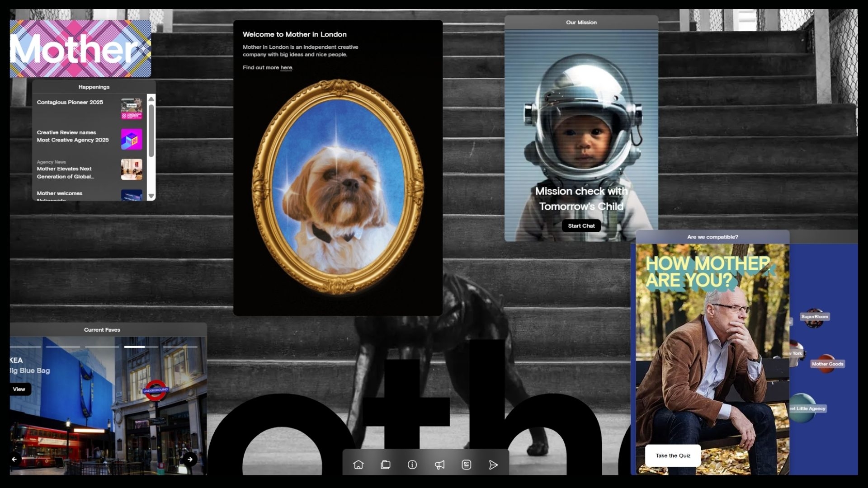
Task: Click the Happenings scrollbar thumb
Action: 151,131
